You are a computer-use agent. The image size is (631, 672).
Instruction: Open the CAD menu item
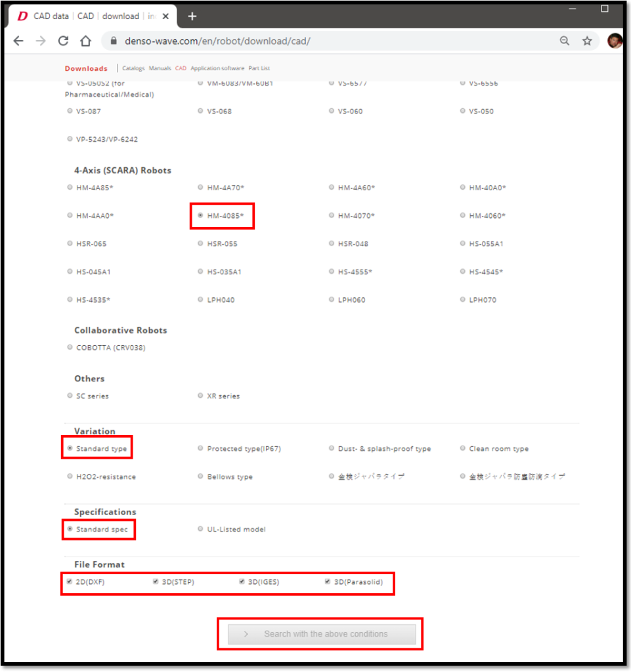[x=181, y=68]
